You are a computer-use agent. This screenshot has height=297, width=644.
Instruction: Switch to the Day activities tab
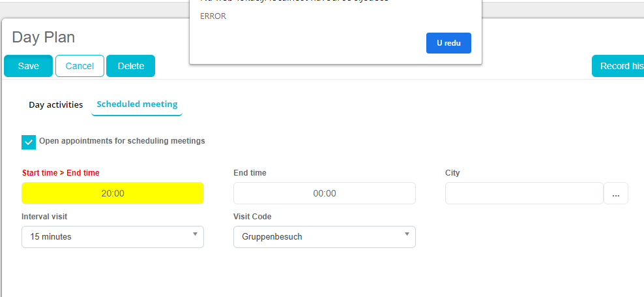pyautogui.click(x=55, y=104)
